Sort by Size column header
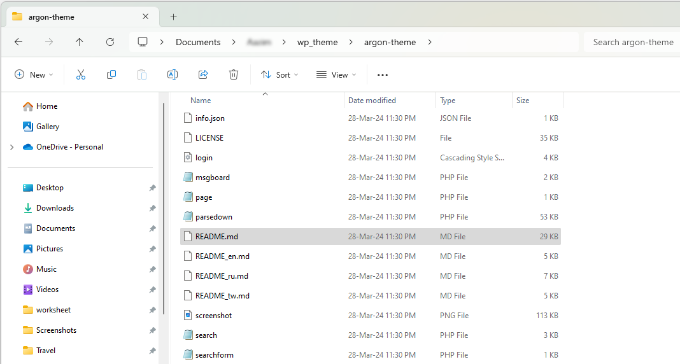680x364 pixels. point(523,100)
